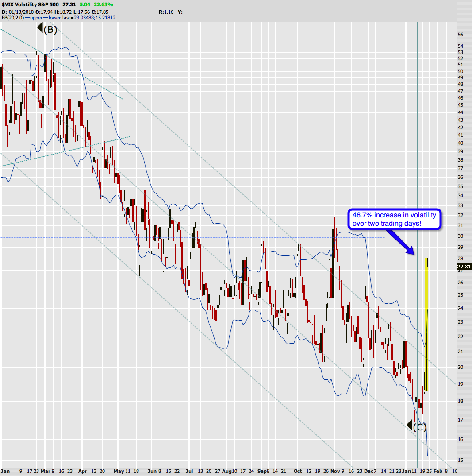This screenshot has width=472, height=476.
Task: Click the R:1.16 readout in the header
Action: click(165, 12)
